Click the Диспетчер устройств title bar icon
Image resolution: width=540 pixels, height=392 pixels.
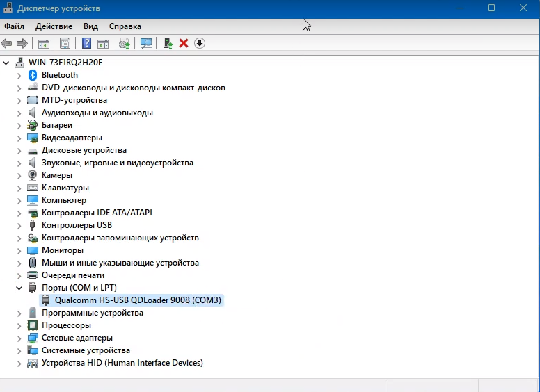click(x=8, y=8)
